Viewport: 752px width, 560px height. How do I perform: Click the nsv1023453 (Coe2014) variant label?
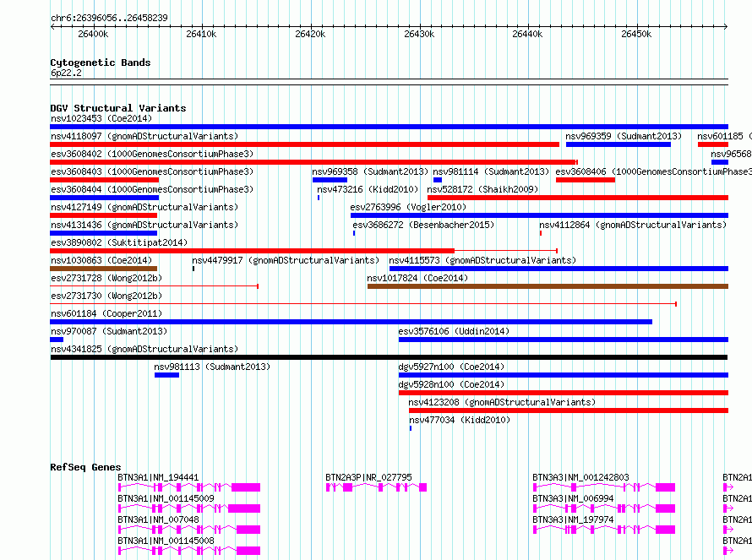pos(101,118)
